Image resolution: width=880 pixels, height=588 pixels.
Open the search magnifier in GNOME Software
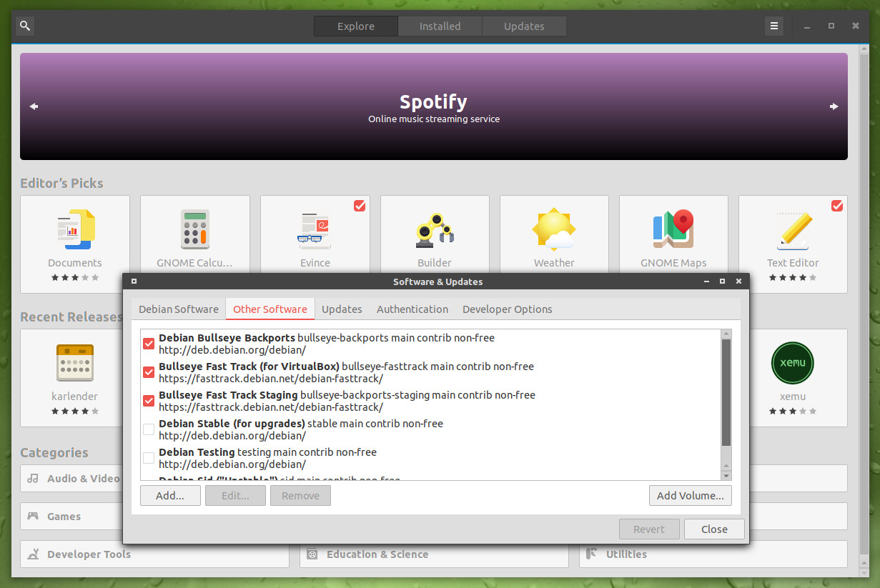pyautogui.click(x=25, y=26)
